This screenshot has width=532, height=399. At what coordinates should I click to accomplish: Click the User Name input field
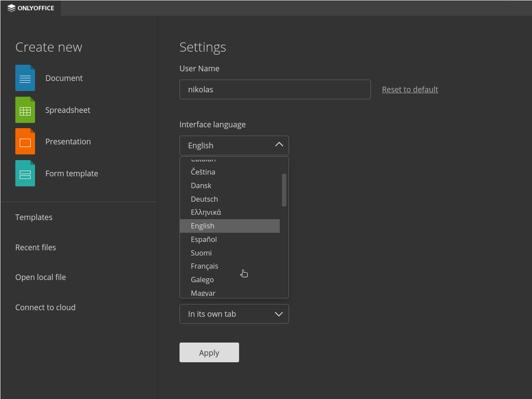[275, 89]
